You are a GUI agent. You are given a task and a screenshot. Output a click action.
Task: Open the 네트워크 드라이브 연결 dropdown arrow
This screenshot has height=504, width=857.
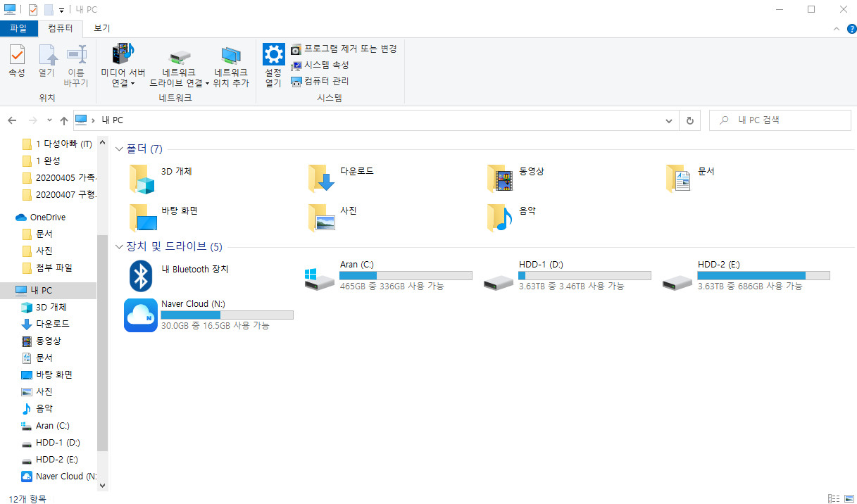pos(207,83)
